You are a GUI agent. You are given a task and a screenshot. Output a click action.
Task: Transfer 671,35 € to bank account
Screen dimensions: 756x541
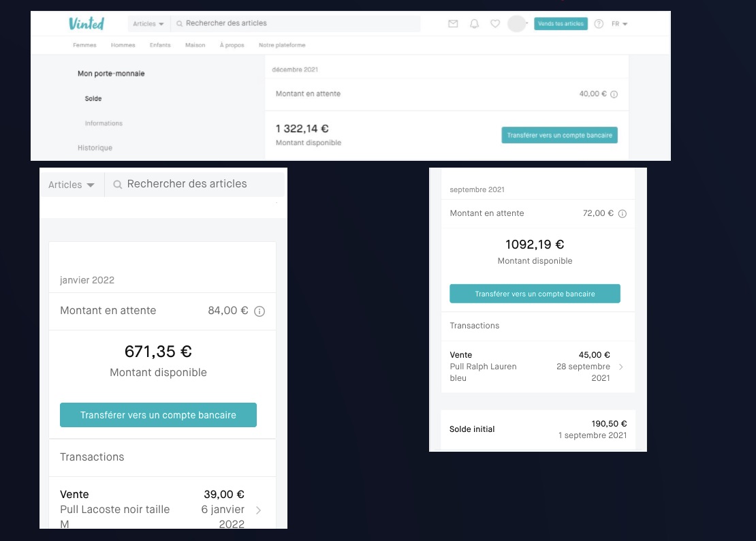click(x=158, y=415)
